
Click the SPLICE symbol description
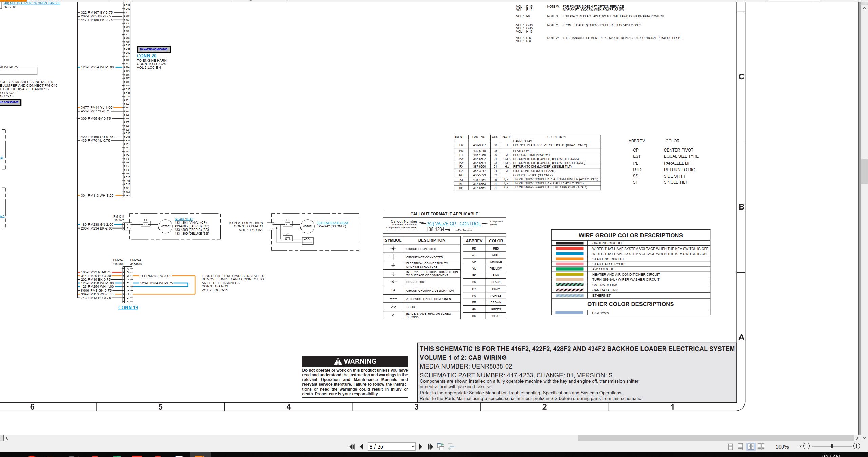tap(411, 307)
